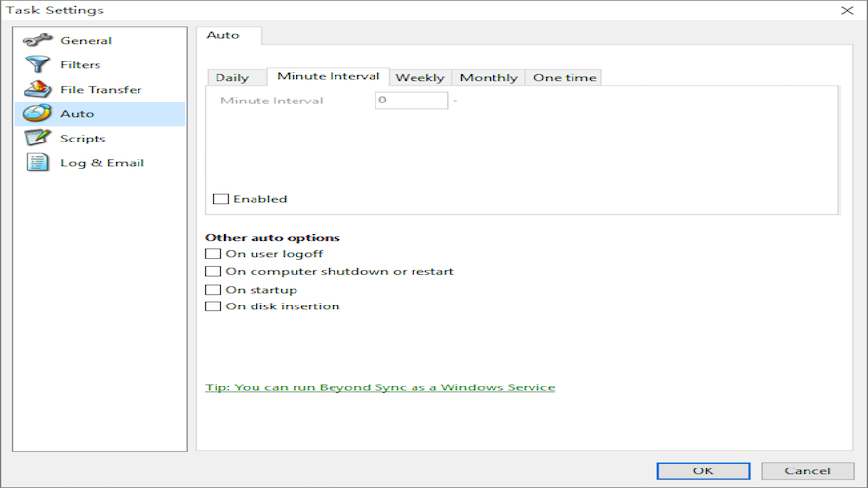
Task: Open the Weekly schedule tab
Action: tap(419, 78)
